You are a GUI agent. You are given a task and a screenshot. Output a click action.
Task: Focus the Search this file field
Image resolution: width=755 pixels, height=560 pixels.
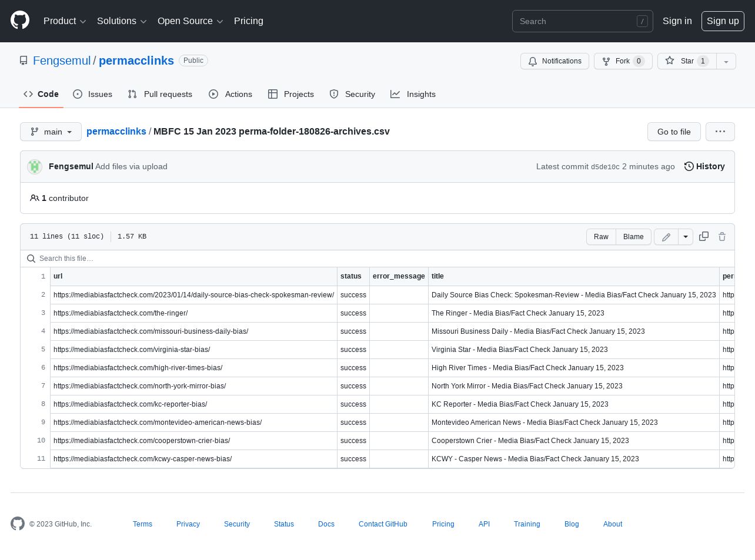376,259
